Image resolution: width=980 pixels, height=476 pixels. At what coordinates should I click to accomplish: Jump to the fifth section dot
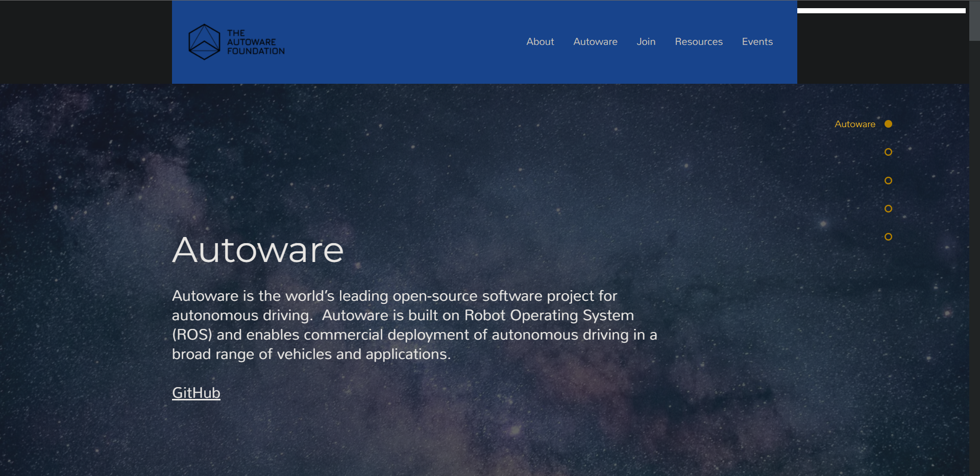(x=888, y=237)
